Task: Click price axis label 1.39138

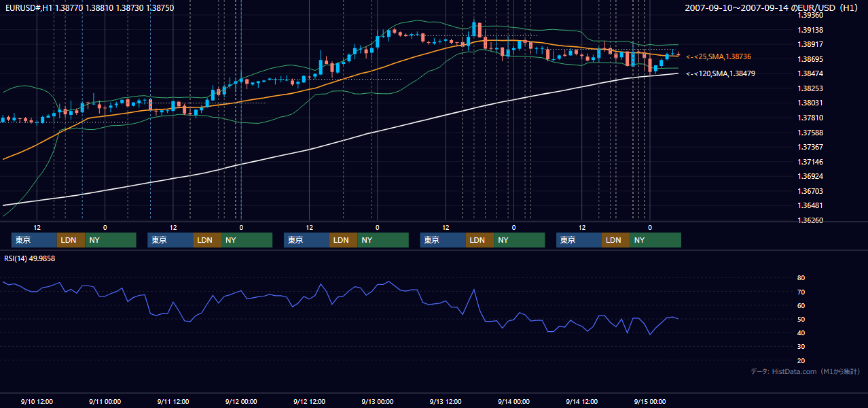Action: [810, 30]
